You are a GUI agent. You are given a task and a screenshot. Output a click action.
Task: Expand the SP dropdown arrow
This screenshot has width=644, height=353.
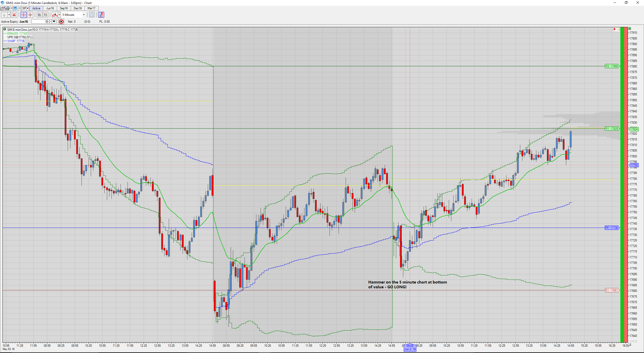pyautogui.click(x=28, y=8)
